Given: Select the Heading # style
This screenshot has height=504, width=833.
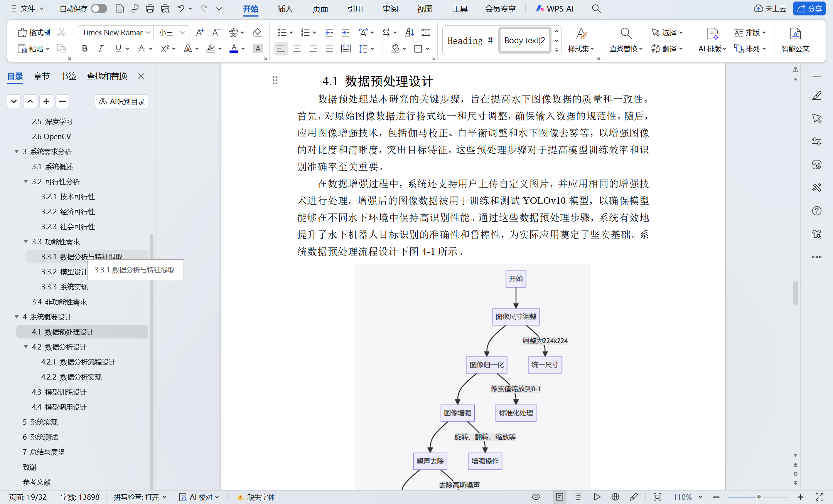Looking at the screenshot, I should pos(470,40).
